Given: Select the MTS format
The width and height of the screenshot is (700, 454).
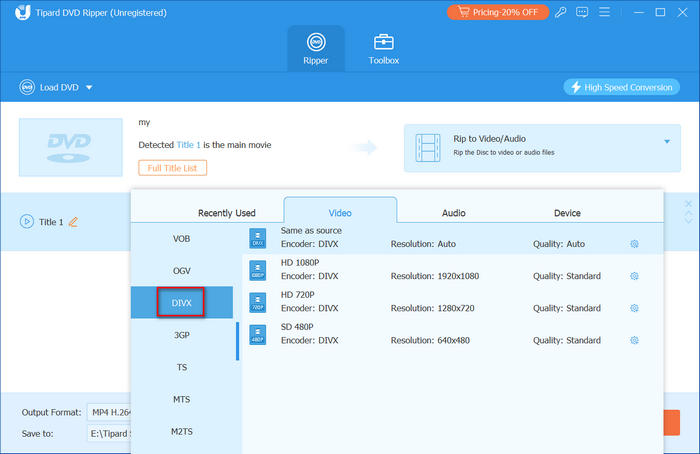Looking at the screenshot, I should [x=182, y=399].
